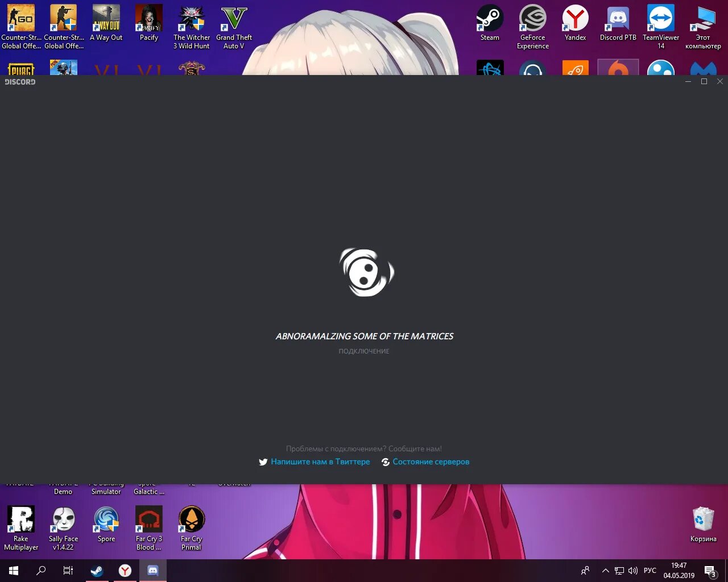Select the Spore desktop shortcut
This screenshot has width=728, height=582.
[x=106, y=524]
